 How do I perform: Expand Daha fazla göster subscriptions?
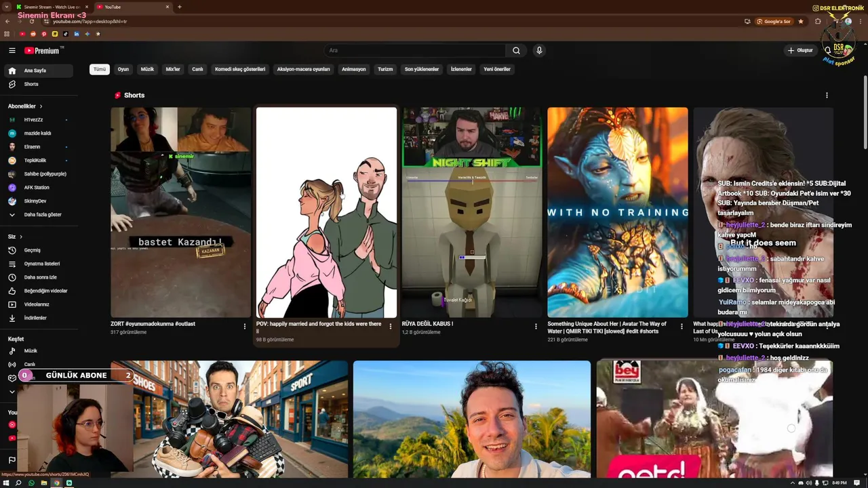point(38,215)
